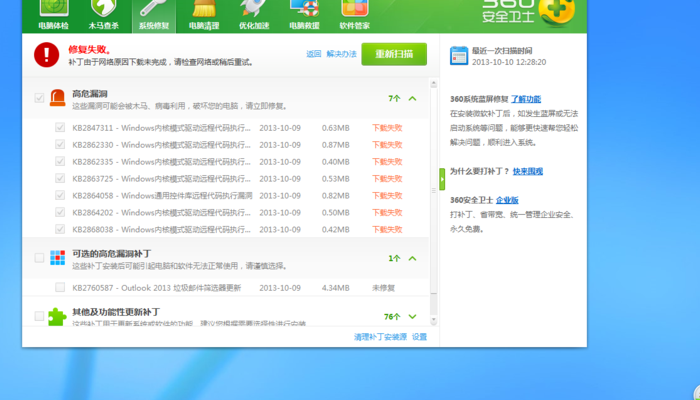700x400 pixels.
Task: Click KB2868038 patch row text
Action: coord(162,229)
